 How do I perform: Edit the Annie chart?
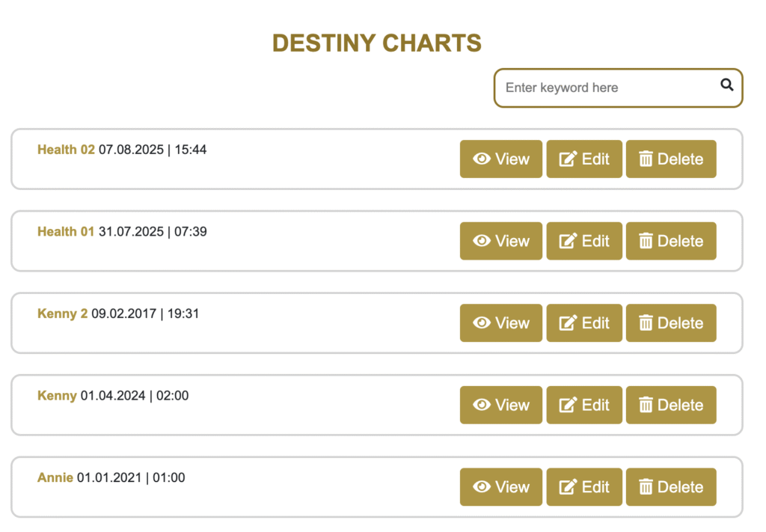coord(584,487)
